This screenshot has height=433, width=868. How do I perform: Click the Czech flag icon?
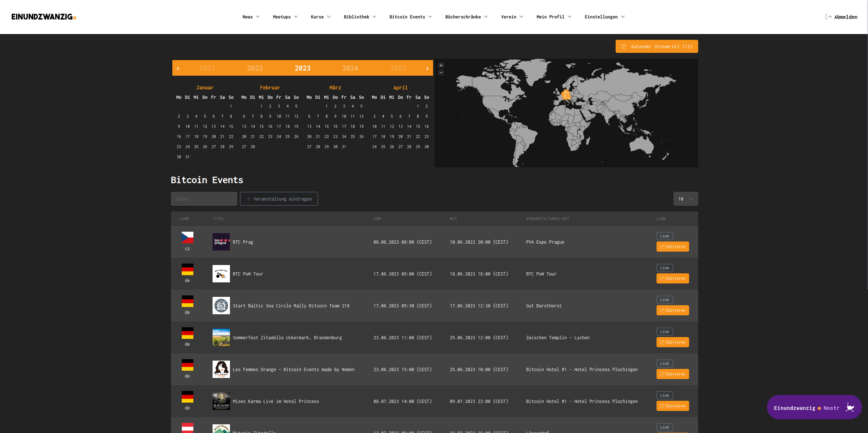coord(187,237)
